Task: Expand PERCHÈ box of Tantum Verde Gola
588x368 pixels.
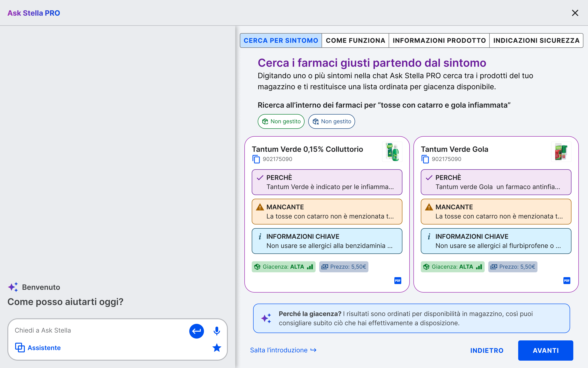Action: 496,182
